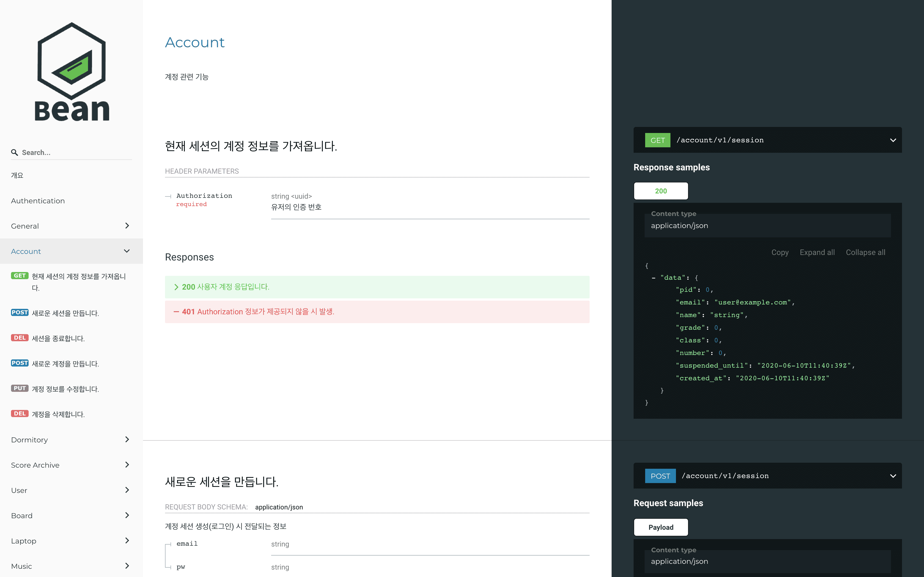Click the search magnifier icon
Image resolution: width=924 pixels, height=577 pixels.
[x=15, y=153]
